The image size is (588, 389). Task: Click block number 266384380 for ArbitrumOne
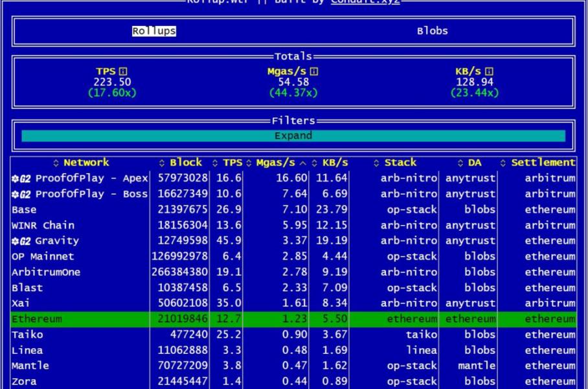(x=179, y=272)
